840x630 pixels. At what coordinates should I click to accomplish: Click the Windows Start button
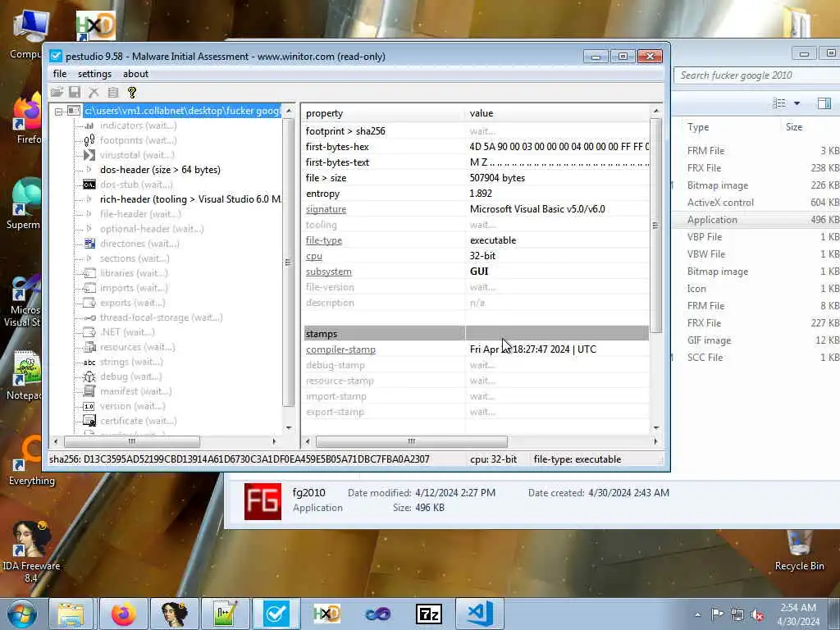(x=21, y=614)
